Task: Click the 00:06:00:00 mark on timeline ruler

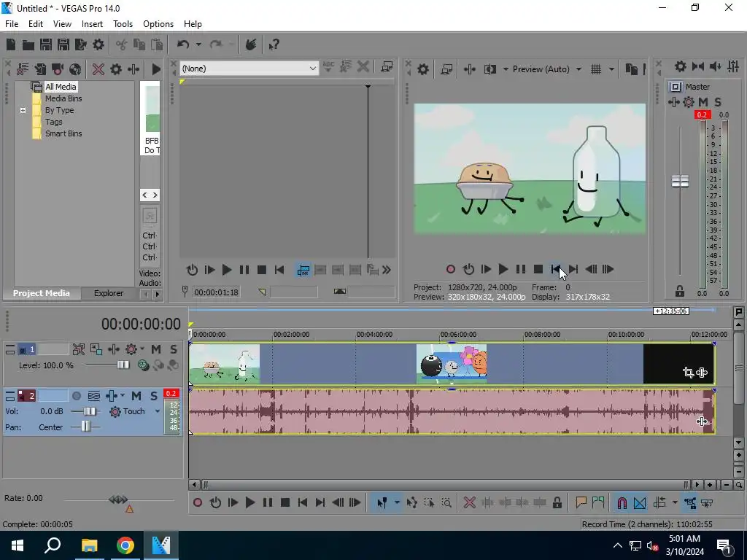Action: click(458, 334)
